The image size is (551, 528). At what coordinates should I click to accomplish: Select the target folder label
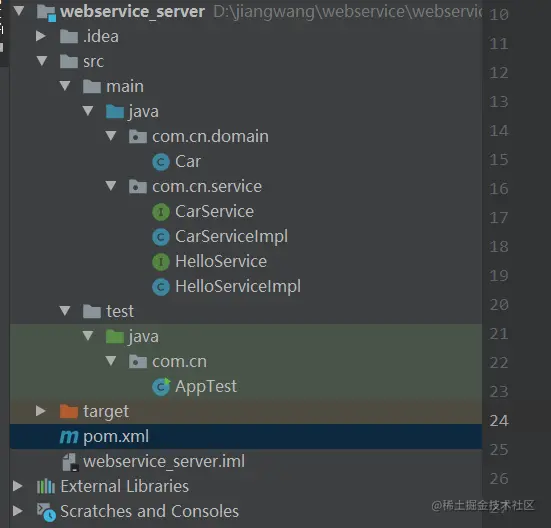106,412
